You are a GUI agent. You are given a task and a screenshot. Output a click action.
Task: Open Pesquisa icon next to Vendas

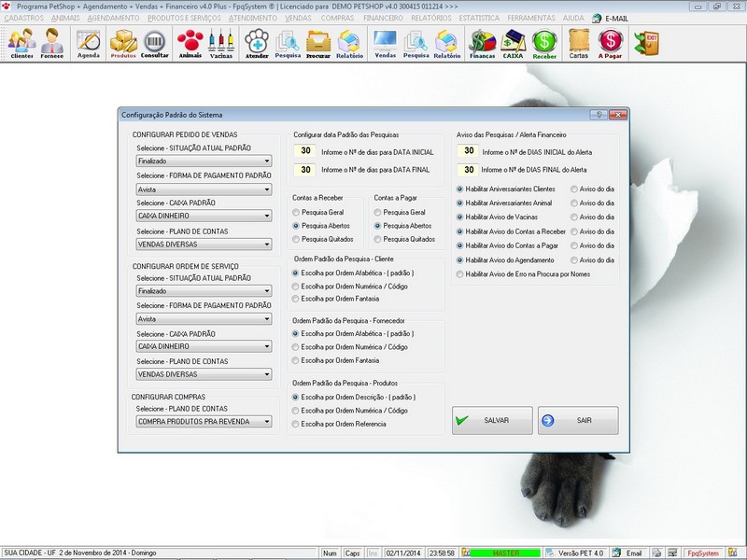pyautogui.click(x=416, y=43)
